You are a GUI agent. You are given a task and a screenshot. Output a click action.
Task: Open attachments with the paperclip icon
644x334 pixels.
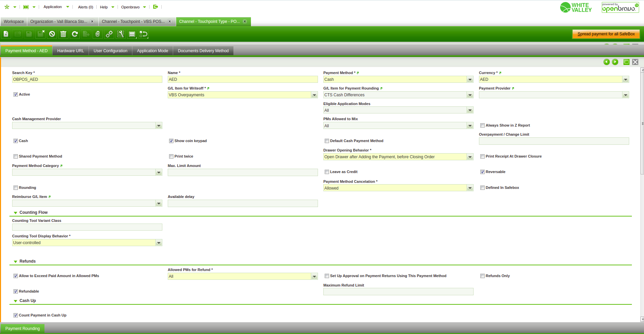point(98,34)
